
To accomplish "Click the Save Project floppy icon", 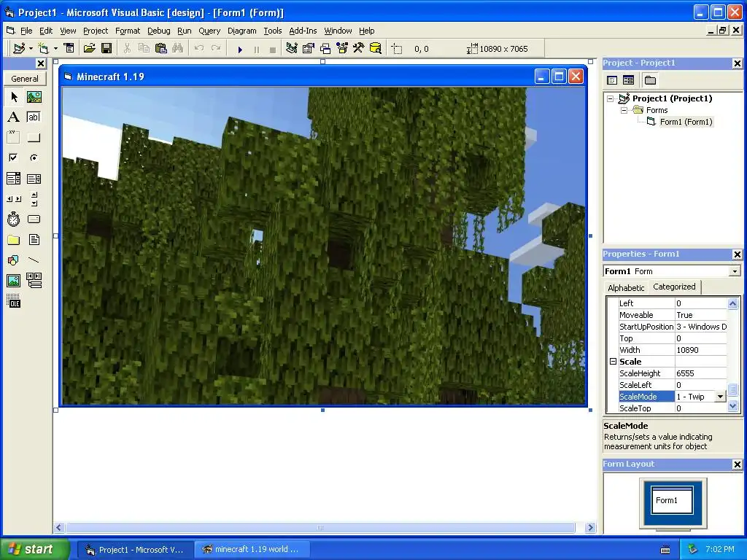I will tap(107, 48).
